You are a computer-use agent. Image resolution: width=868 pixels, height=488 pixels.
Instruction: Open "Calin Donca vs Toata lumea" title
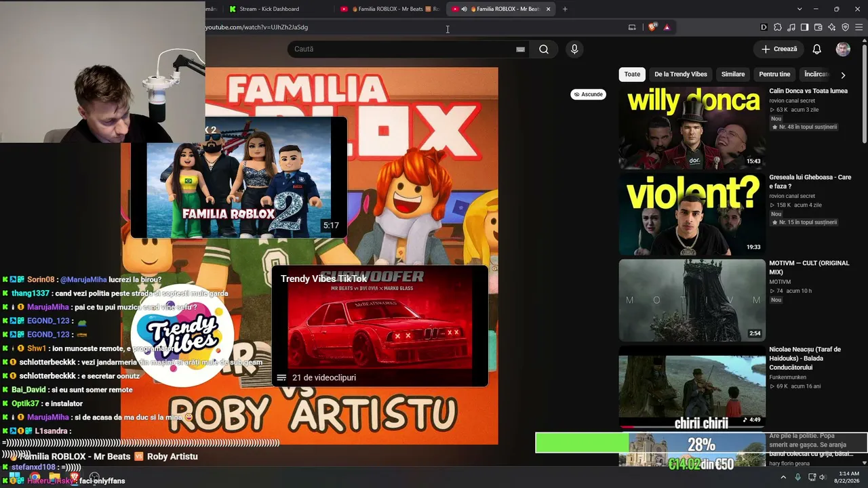[x=808, y=91]
